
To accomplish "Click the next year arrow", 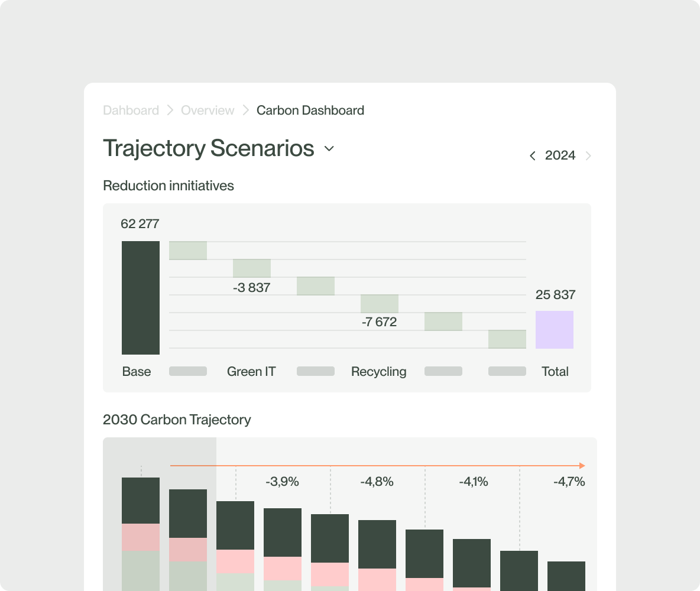I will pyautogui.click(x=588, y=155).
